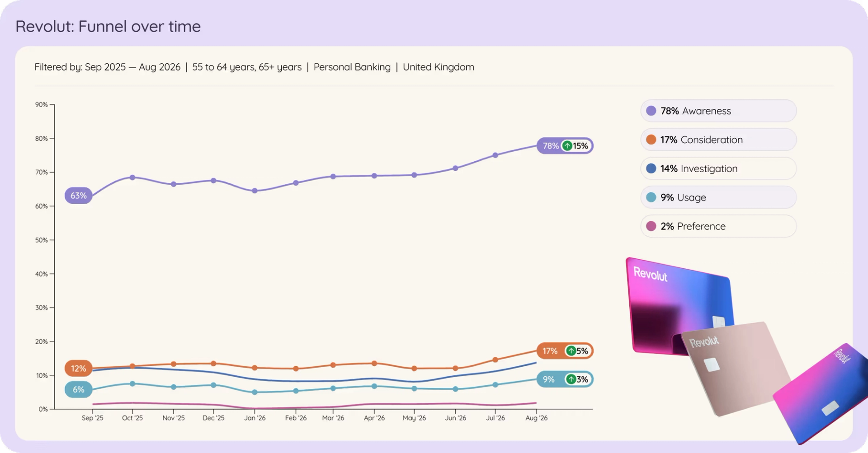Click the pink Preference legend dot
Image resolution: width=868 pixels, height=453 pixels.
pyautogui.click(x=651, y=226)
